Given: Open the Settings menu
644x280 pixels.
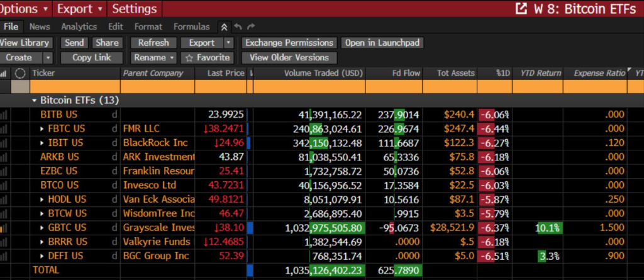Looking at the screenshot, I should (x=135, y=9).
